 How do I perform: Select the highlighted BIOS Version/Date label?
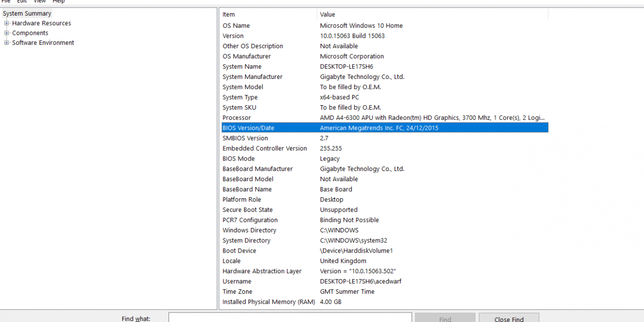coord(249,128)
